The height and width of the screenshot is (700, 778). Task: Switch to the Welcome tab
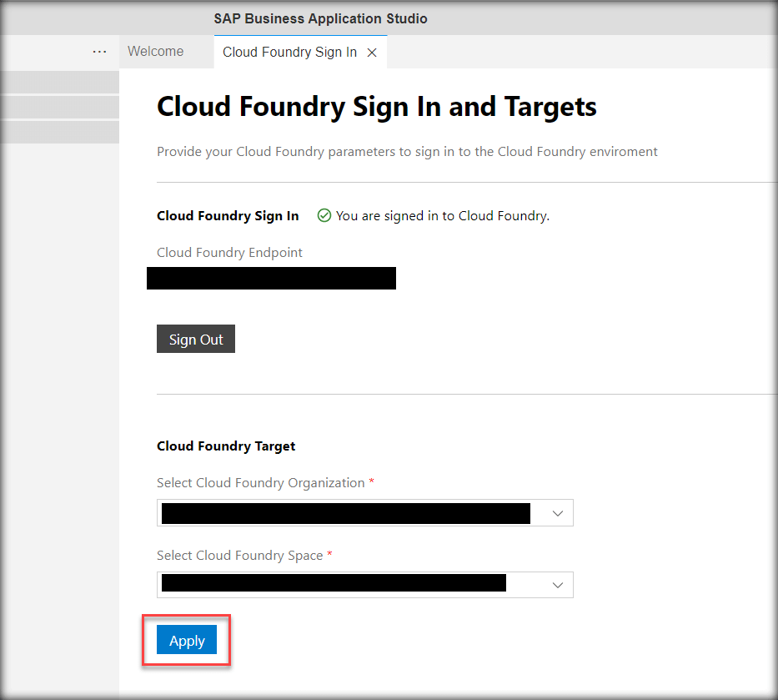[156, 51]
